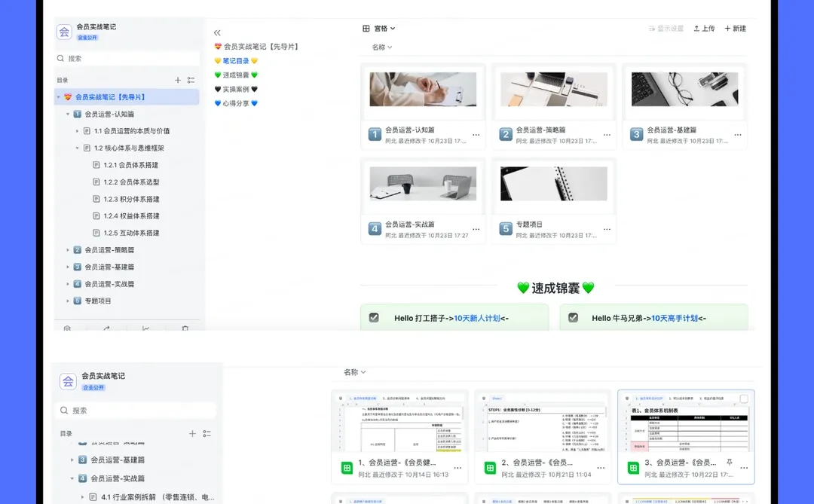Collapse 1.2 核心体系与思维框架 node
Viewport: 814px width, 504px height.
click(77, 148)
